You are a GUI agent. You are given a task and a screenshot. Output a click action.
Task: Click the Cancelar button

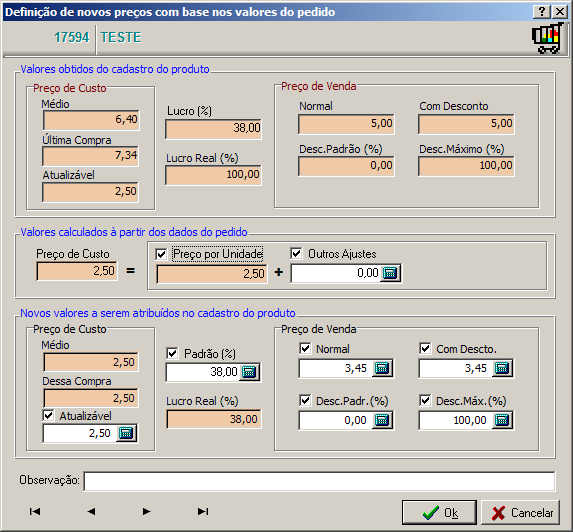pyautogui.click(x=520, y=513)
